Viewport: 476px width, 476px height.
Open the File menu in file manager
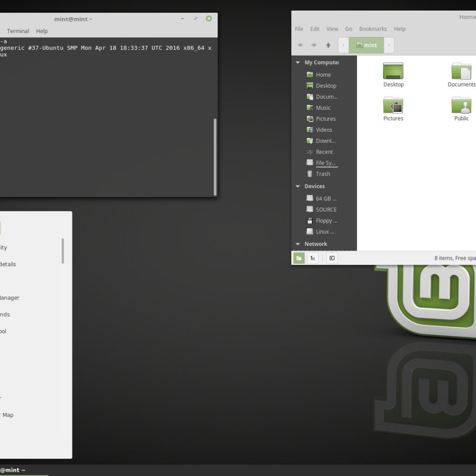[x=299, y=29]
